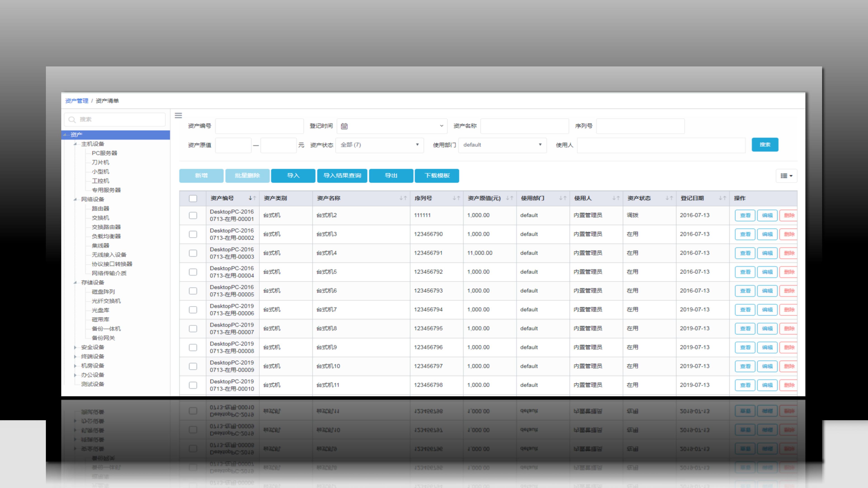Go to 资产管理 breadcrumb link

(77, 101)
